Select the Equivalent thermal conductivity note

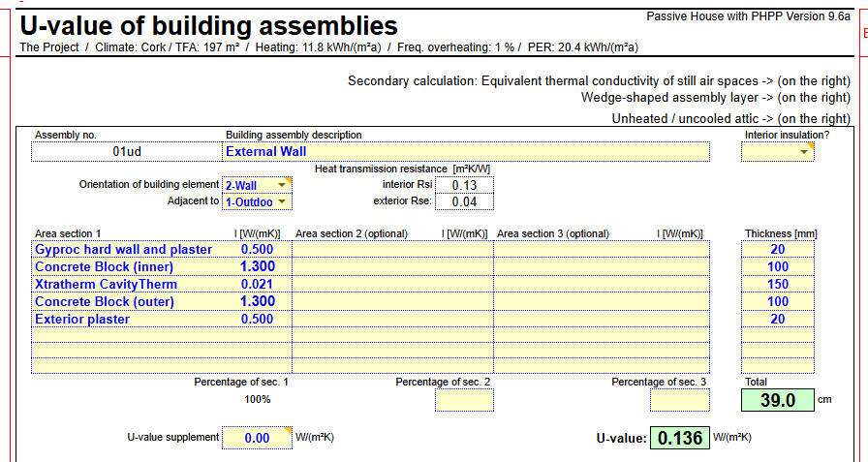tap(599, 81)
